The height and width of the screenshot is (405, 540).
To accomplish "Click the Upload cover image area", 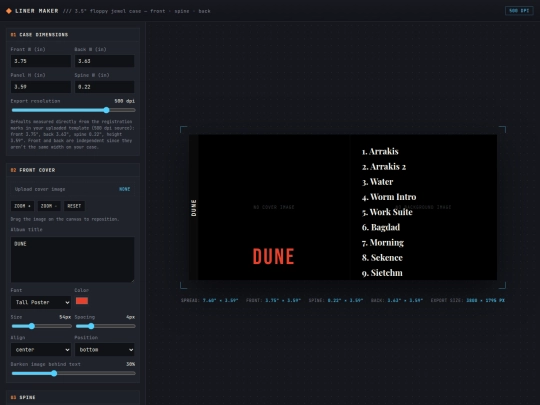I will pos(73,189).
